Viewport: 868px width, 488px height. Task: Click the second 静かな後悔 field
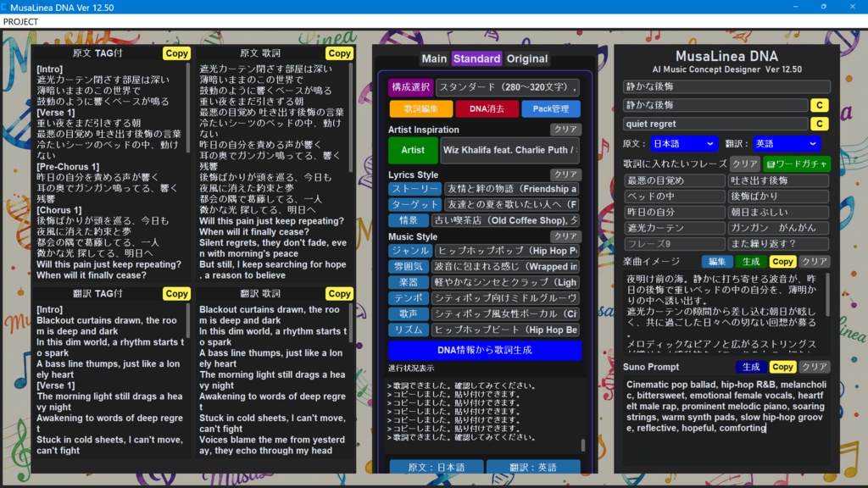pyautogui.click(x=715, y=105)
